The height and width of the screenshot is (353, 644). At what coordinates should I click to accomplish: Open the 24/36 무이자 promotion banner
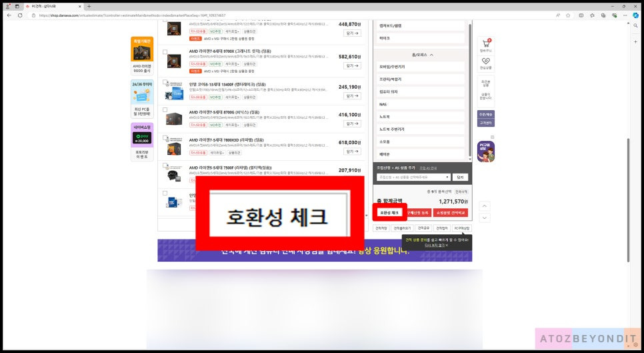142,99
